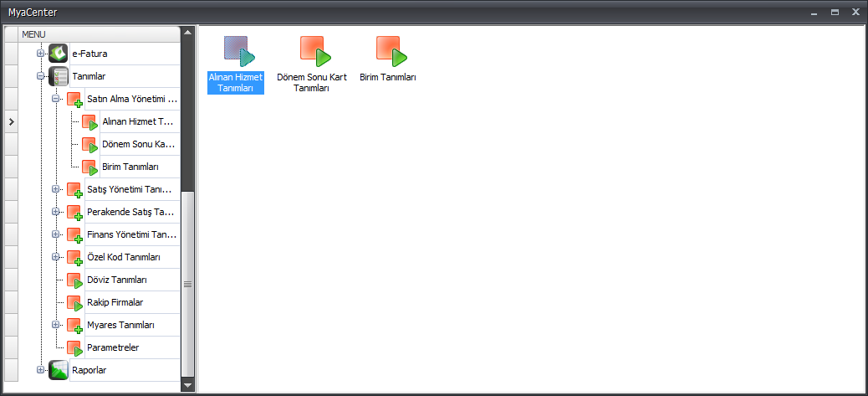Image resolution: width=868 pixels, height=396 pixels.
Task: Click the MENU column header
Action: [100, 34]
